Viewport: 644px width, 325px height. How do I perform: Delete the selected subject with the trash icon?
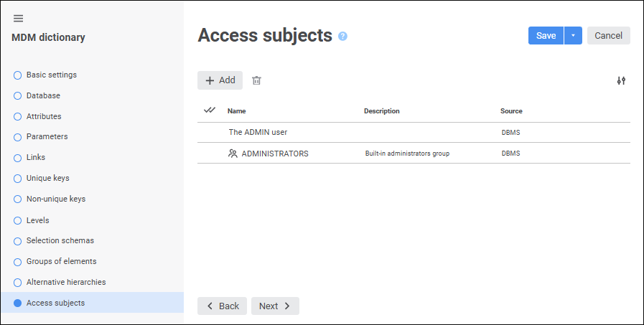tap(256, 80)
